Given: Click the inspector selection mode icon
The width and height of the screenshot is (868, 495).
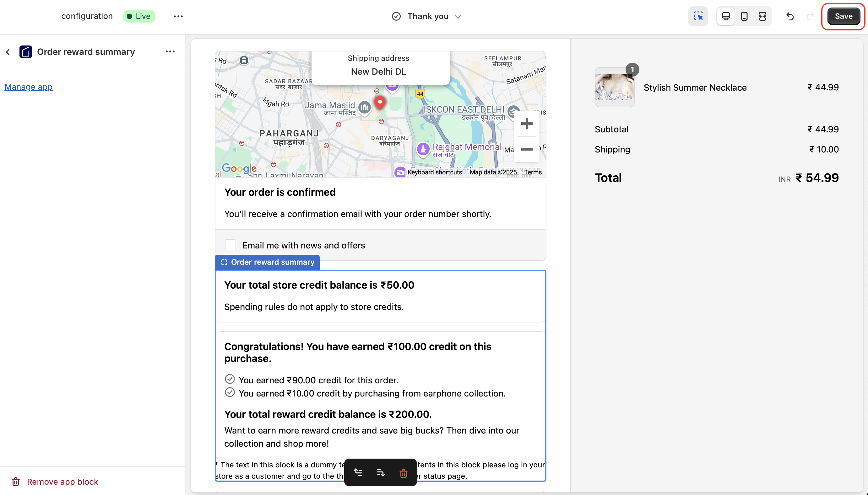Looking at the screenshot, I should pyautogui.click(x=698, y=16).
